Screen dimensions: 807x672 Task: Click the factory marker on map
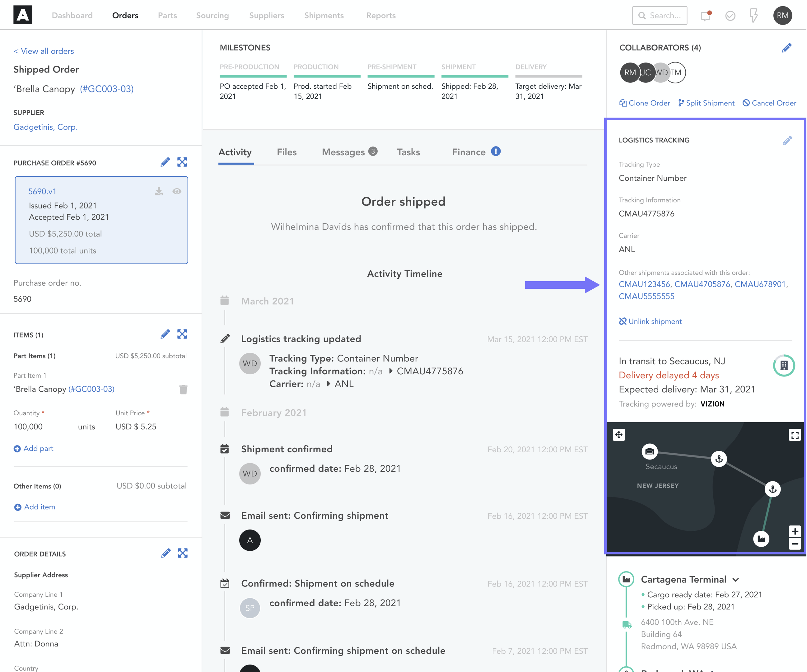pos(761,539)
